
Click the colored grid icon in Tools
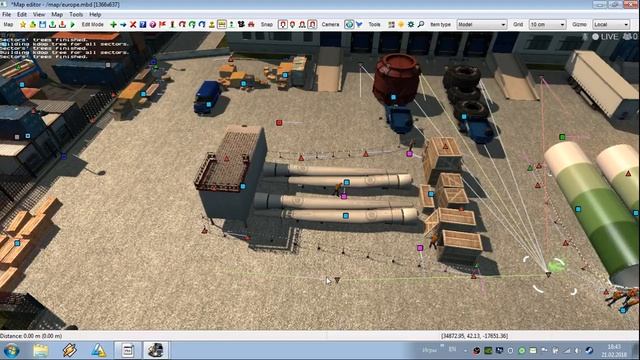[x=391, y=25]
